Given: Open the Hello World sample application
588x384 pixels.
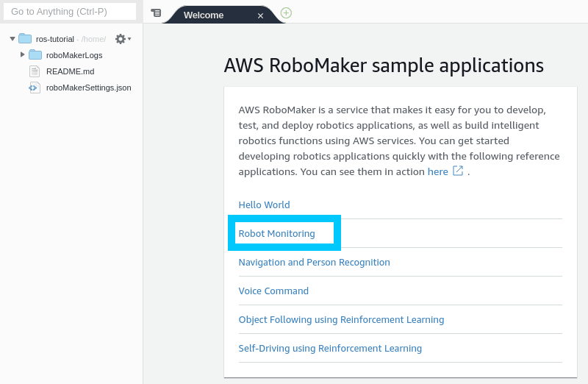Looking at the screenshot, I should tap(264, 205).
